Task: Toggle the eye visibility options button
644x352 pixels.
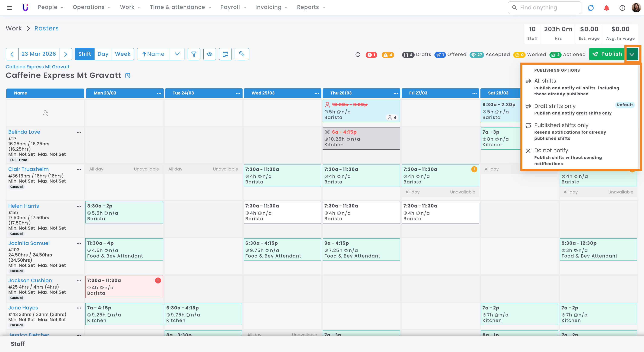Action: [210, 54]
